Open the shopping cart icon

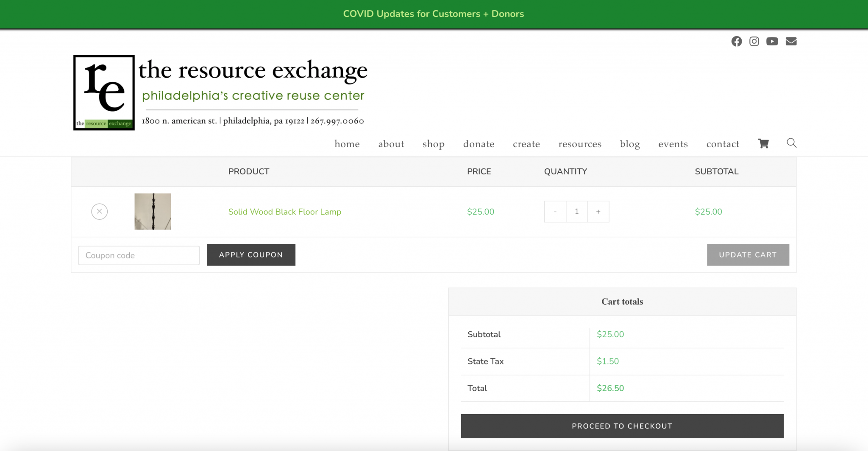point(764,143)
